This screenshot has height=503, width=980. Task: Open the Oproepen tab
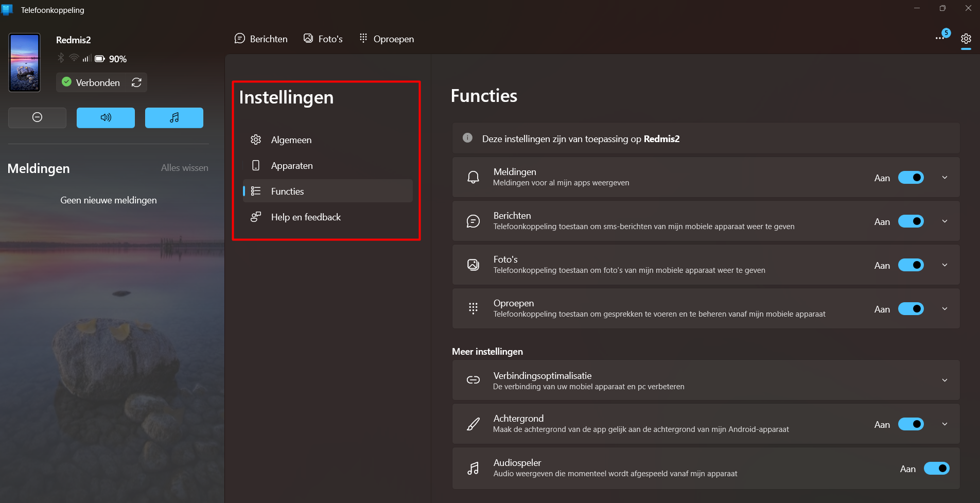pos(387,39)
